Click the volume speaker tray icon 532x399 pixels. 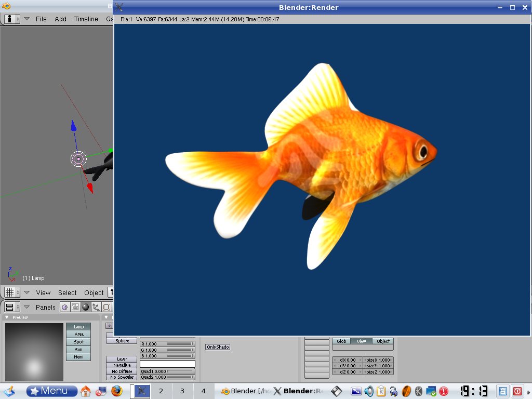(x=369, y=391)
